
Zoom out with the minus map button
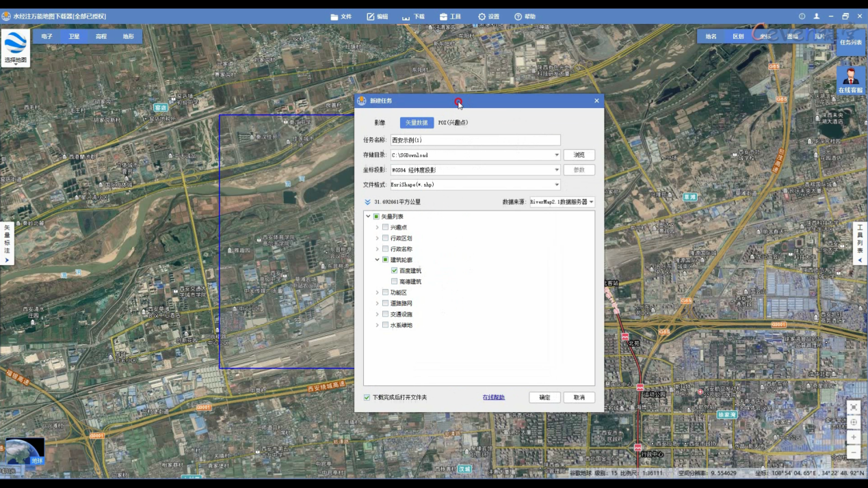[x=854, y=452]
